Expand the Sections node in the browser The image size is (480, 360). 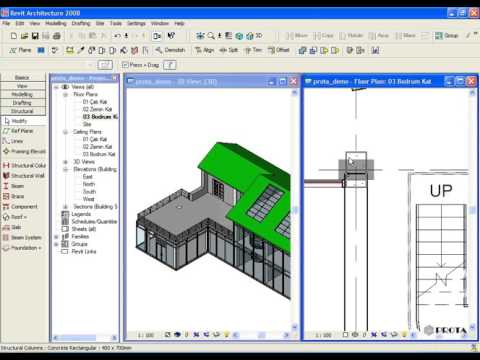[x=65, y=207]
